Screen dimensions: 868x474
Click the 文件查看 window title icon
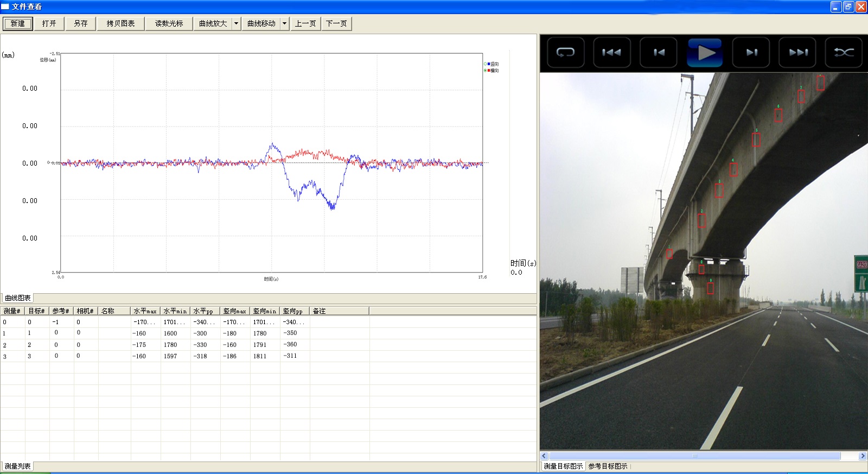[5, 7]
